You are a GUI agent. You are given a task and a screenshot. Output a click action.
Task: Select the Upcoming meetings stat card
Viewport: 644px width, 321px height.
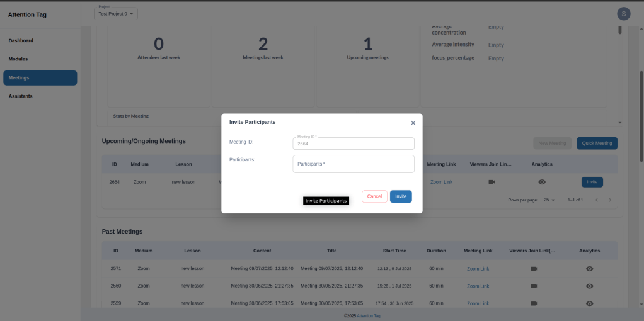click(x=367, y=65)
